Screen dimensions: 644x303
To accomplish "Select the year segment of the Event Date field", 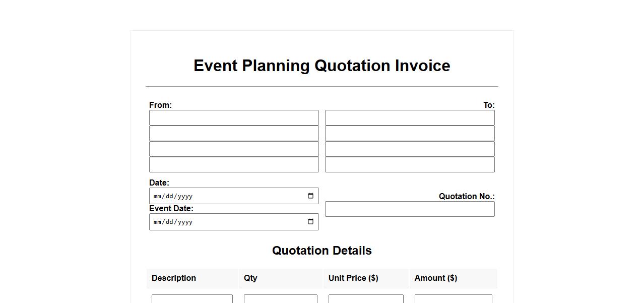I will (x=184, y=222).
